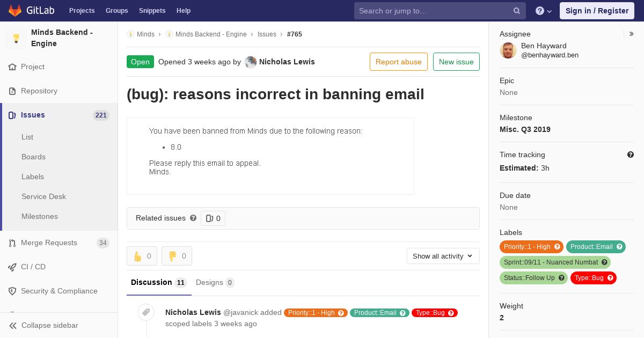Image resolution: width=644 pixels, height=338 pixels.
Task: Open Nicholas Lewis author profile link
Action: tap(287, 62)
